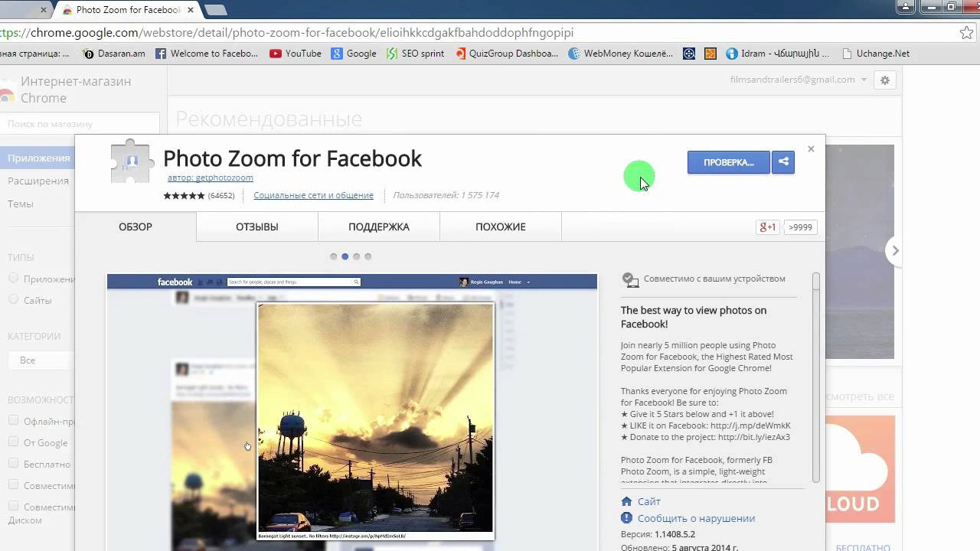Image resolution: width=980 pixels, height=551 pixels.
Task: Tick the Совместимые с Диском checkbox
Action: coord(13,506)
